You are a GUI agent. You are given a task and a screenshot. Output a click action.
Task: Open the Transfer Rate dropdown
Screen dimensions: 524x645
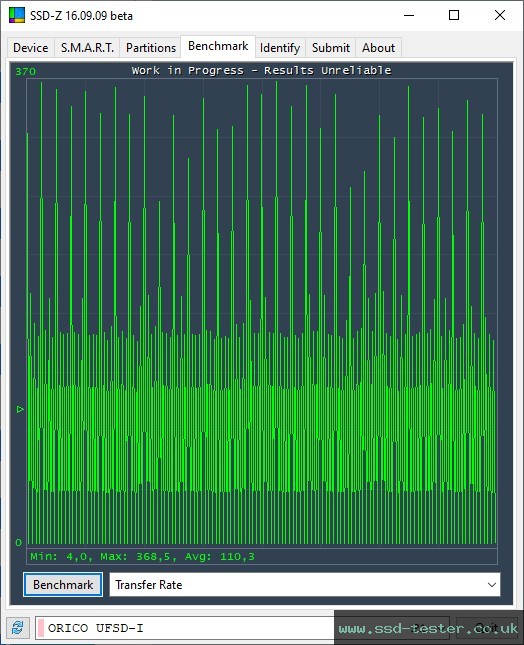305,585
